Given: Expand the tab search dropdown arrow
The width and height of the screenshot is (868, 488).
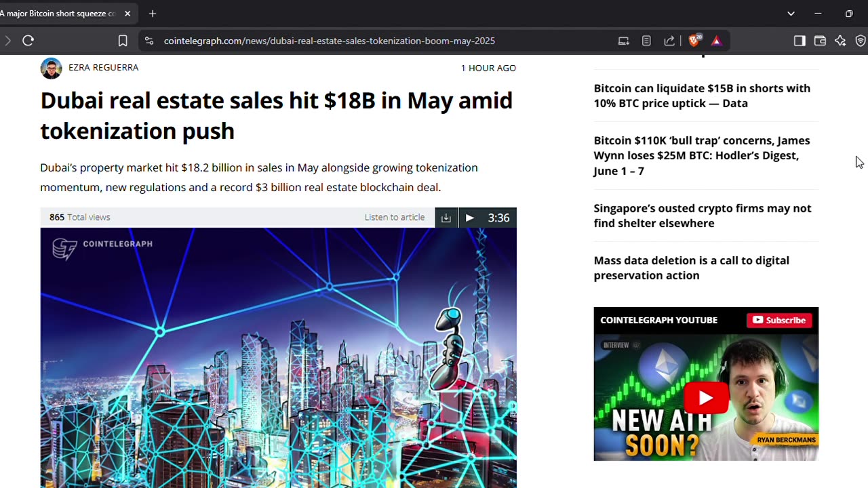Looking at the screenshot, I should pos(791,14).
